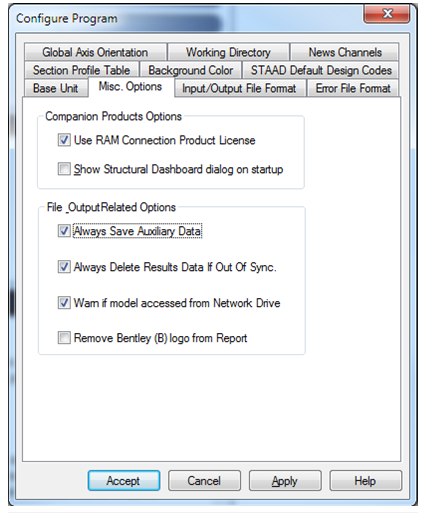Click the Accept button
This screenshot has height=518, width=422.
(x=124, y=480)
